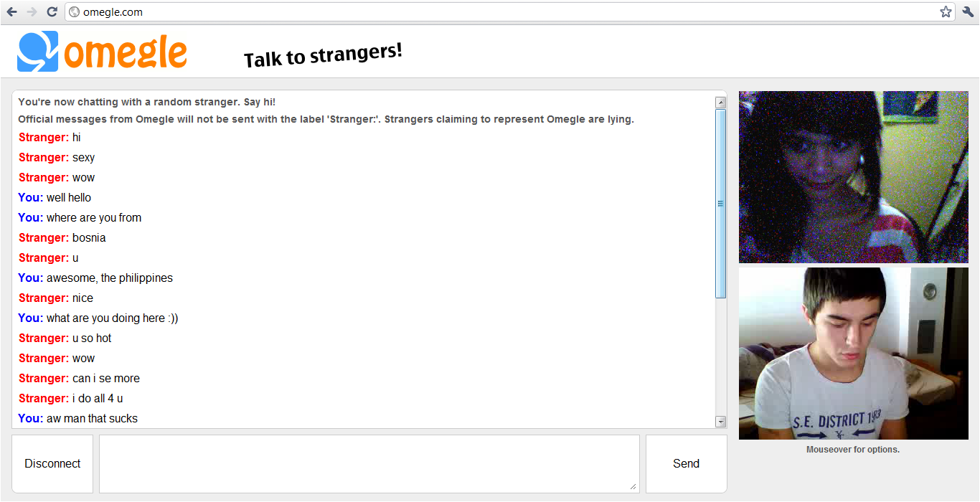Screen dimensions: 980x502
Task: Bookmark this page with the star icon
Action: click(x=946, y=12)
